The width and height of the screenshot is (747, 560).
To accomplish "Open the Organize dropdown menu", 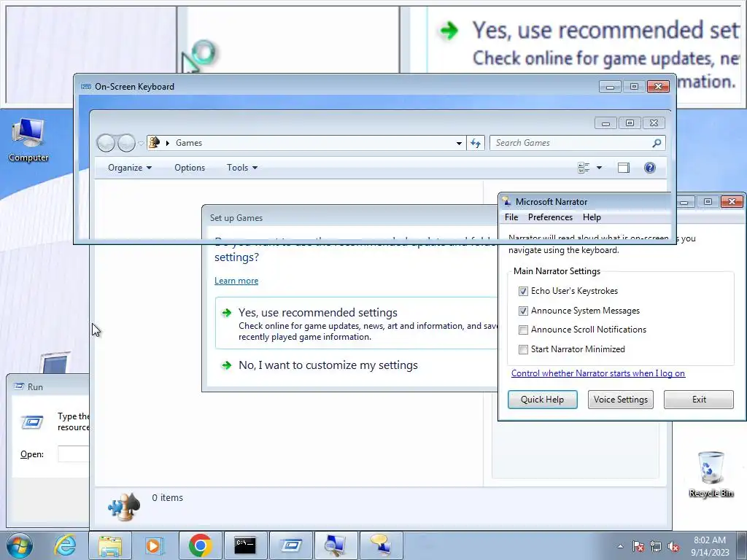I will pos(130,168).
